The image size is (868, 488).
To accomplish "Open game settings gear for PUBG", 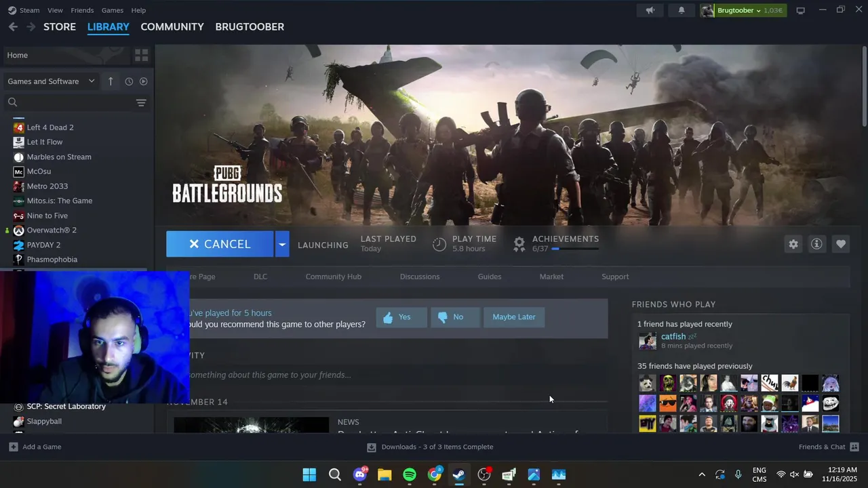I will tap(793, 244).
